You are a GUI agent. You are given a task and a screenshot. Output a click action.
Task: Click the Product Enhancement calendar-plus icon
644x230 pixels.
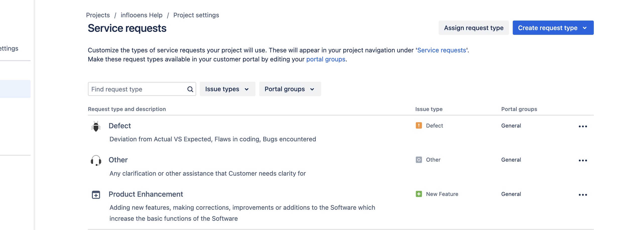pyautogui.click(x=96, y=195)
